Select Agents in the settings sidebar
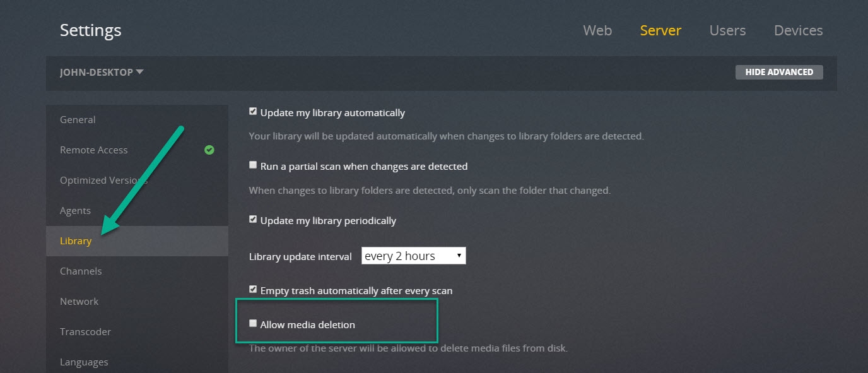Screen dimensions: 868x373 [x=75, y=211]
